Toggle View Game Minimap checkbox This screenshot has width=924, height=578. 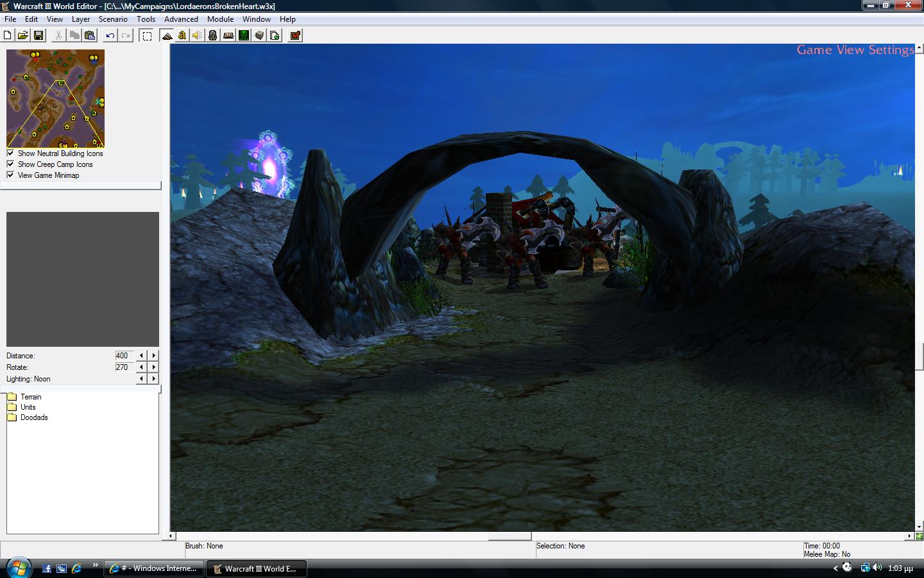pos(10,175)
